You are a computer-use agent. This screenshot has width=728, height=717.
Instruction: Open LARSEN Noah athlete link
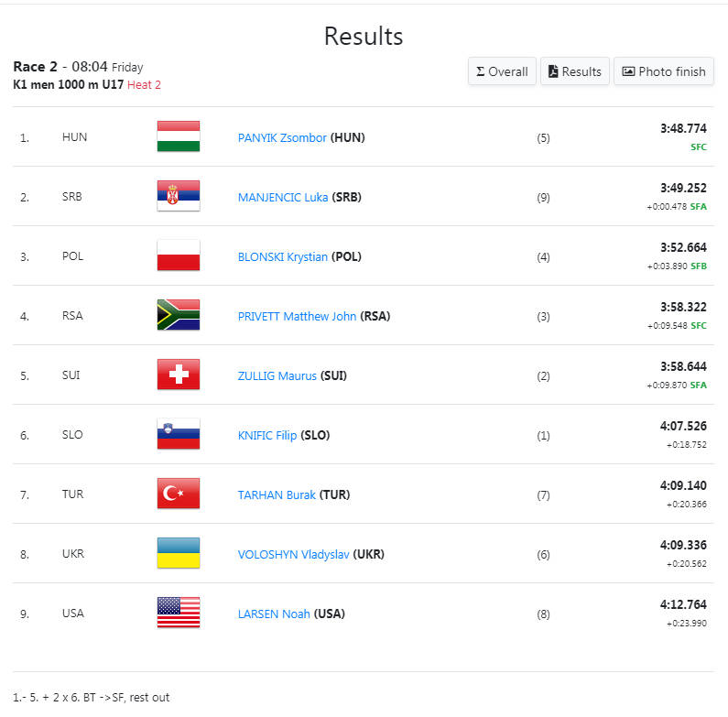[x=274, y=614]
